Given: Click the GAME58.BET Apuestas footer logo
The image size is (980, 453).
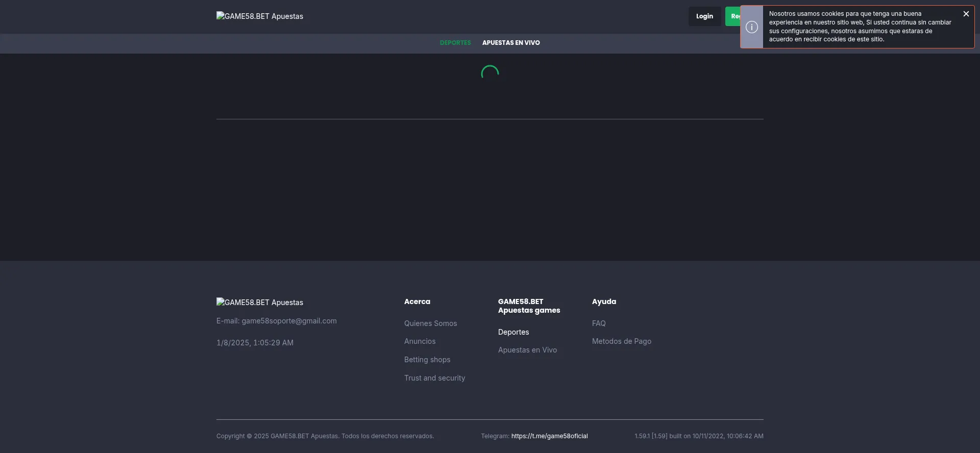Looking at the screenshot, I should point(260,303).
